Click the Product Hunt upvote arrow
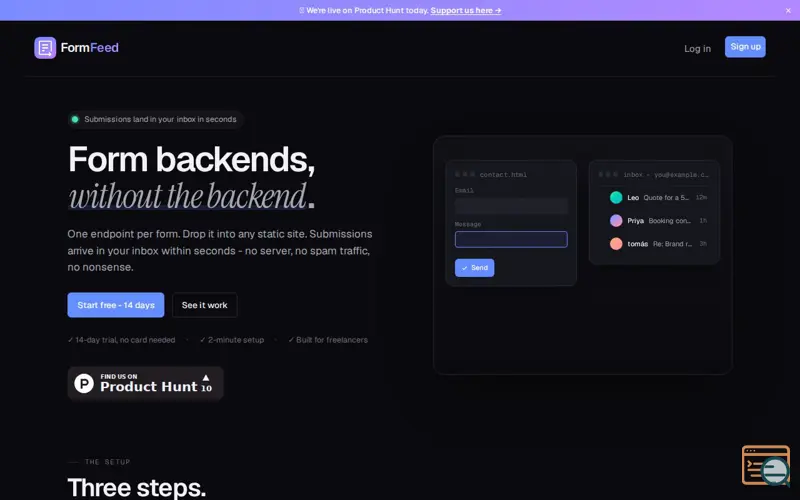Image resolution: width=800 pixels, height=500 pixels. pos(206,378)
